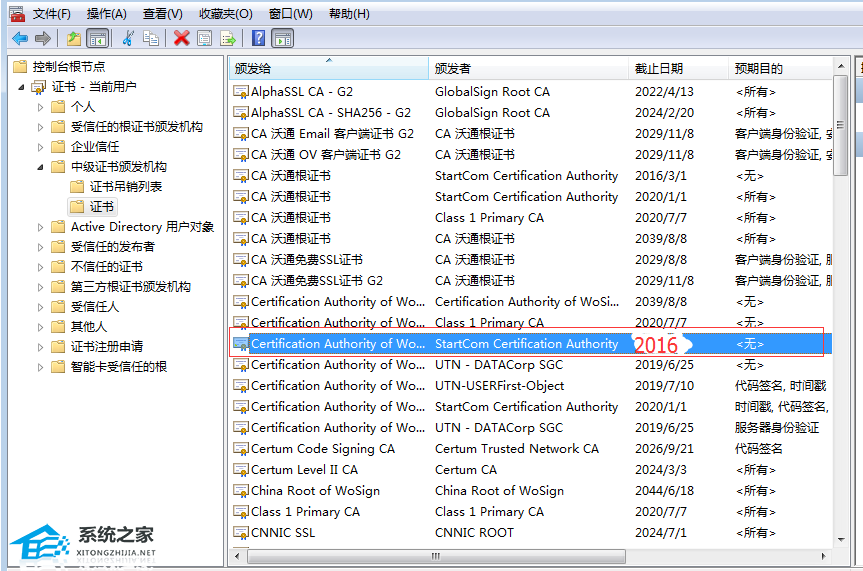
Task: Select the CA 沃通免费SSL证书 G2 row
Action: (531, 281)
